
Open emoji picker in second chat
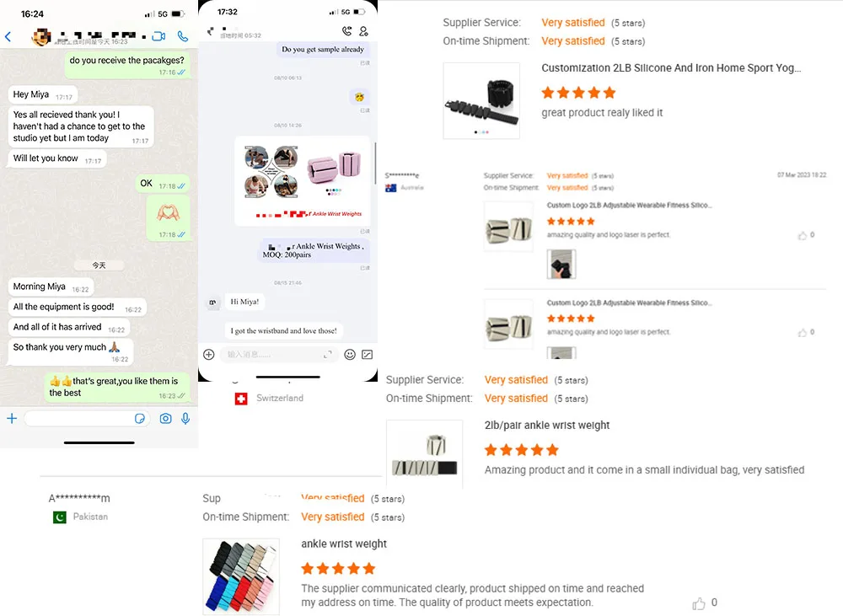pos(350,354)
